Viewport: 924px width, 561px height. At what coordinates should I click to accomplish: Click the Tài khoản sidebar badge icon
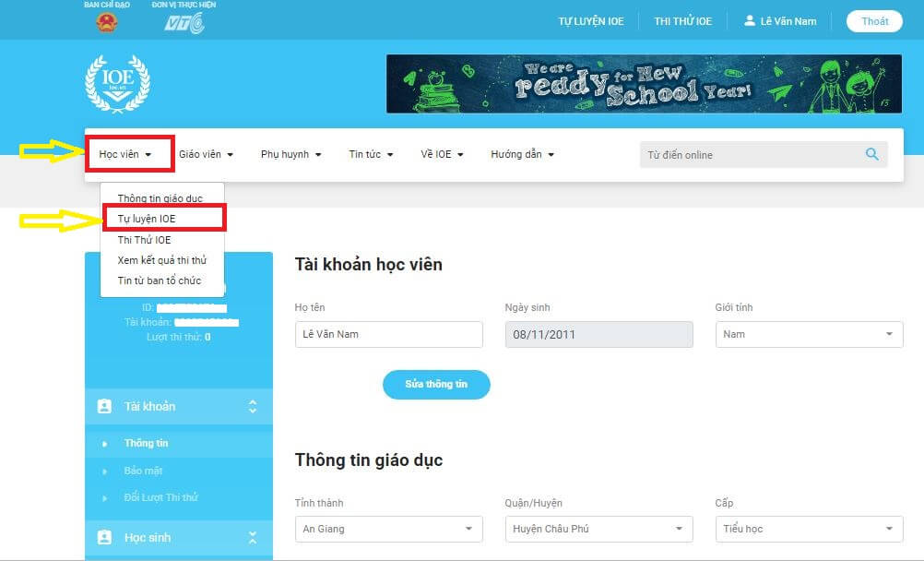pyautogui.click(x=104, y=406)
